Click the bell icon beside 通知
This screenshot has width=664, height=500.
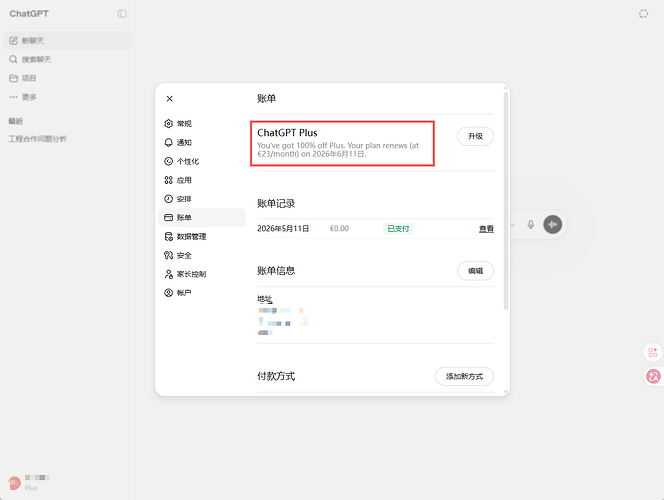(169, 142)
